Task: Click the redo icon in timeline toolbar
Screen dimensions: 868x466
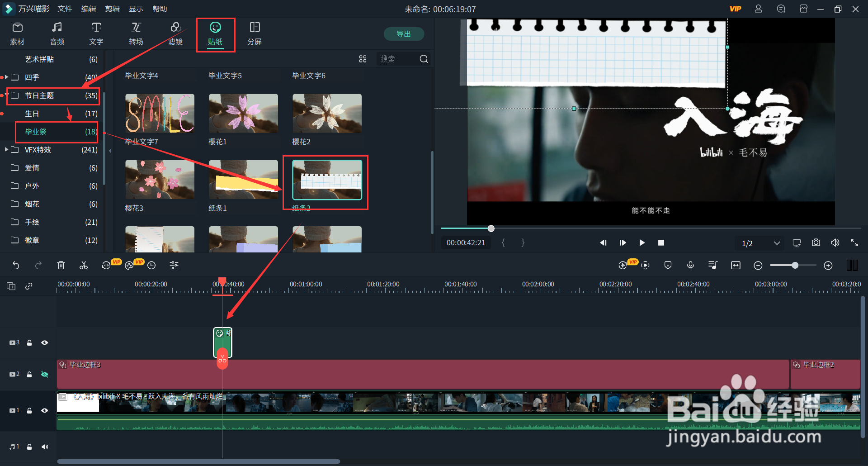Action: click(x=38, y=266)
